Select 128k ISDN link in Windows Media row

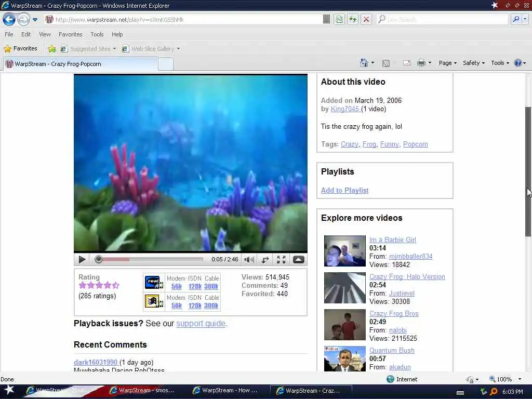[x=195, y=305]
